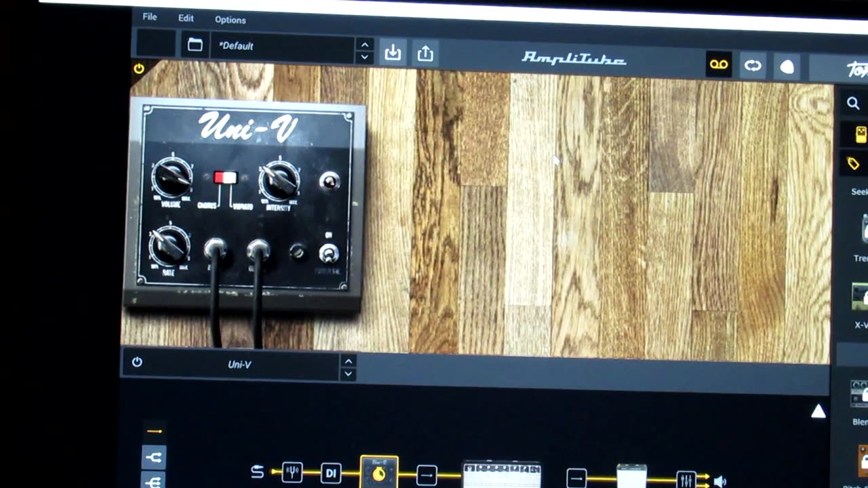Open the Edit menu
Screen dimensions: 868x488
coord(186,18)
